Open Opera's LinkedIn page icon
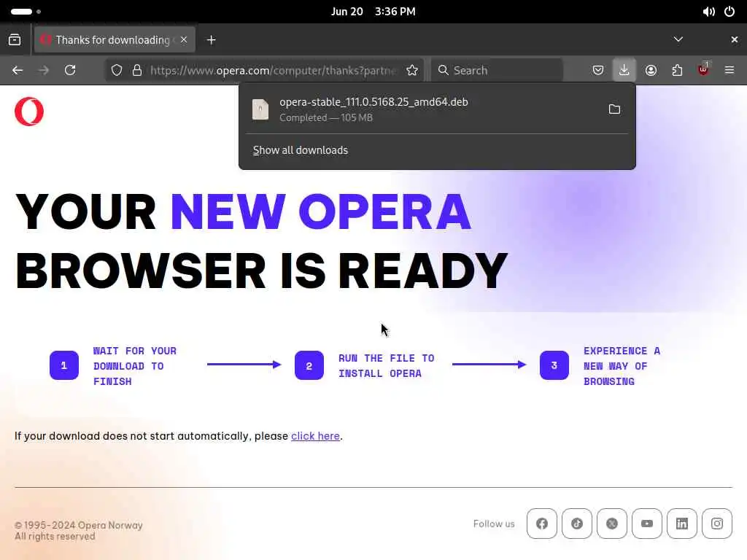Screen dimensions: 747x560 point(682,524)
